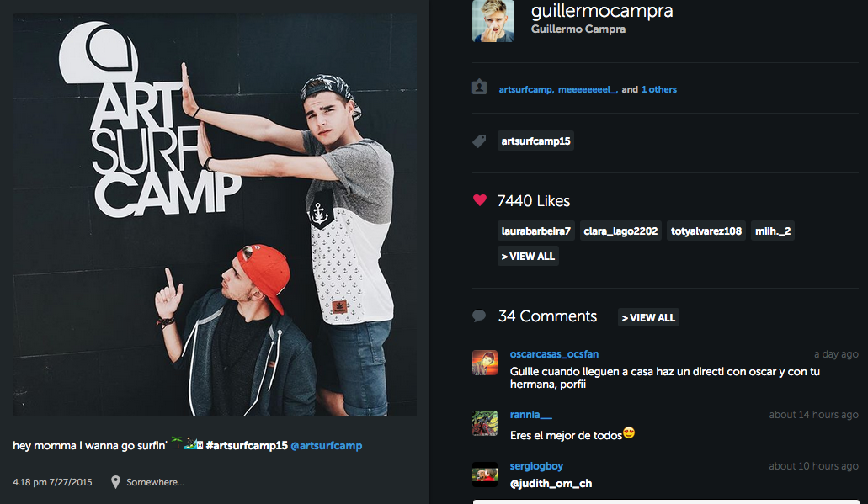This screenshot has width=868, height=504.
Task: Click the tagged users person icon
Action: [479, 88]
